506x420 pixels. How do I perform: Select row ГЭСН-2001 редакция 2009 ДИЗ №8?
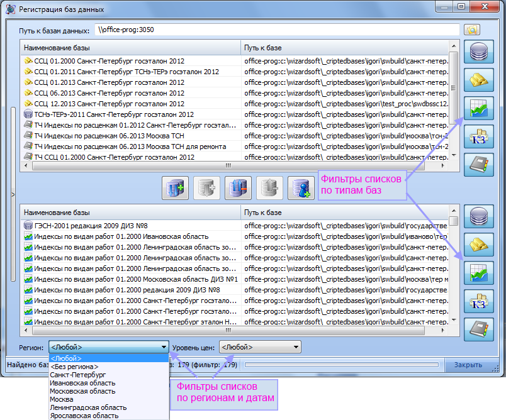point(234,226)
